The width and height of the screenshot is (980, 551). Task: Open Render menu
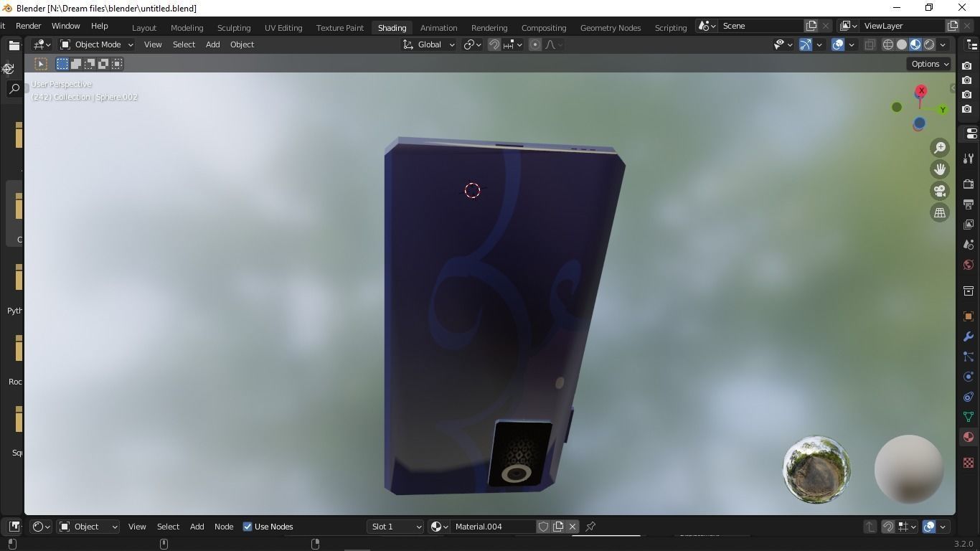[x=29, y=26]
